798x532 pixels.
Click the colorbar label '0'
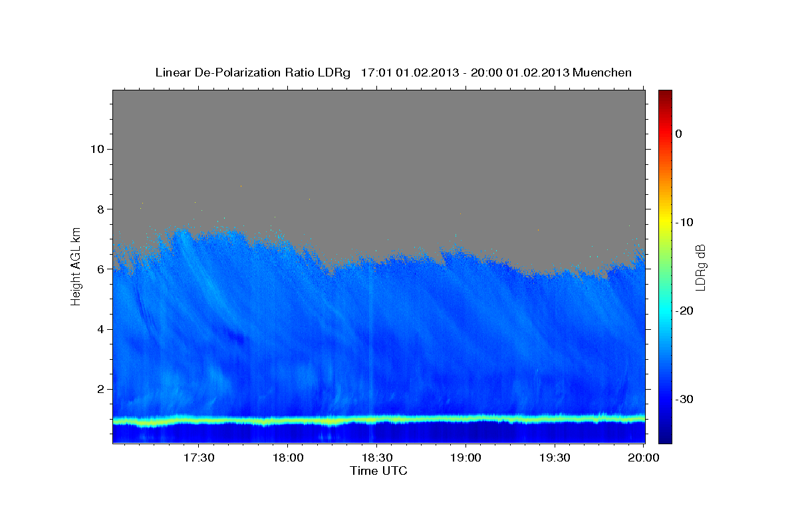(x=679, y=134)
